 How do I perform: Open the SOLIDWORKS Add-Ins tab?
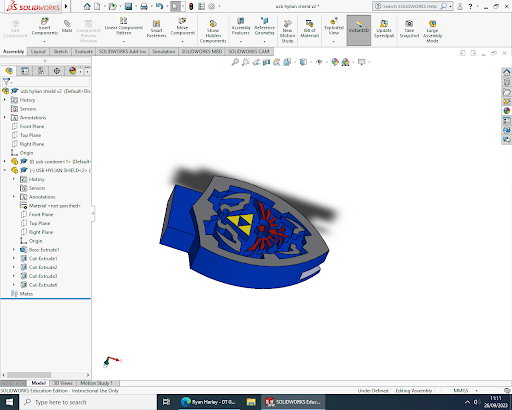tap(122, 52)
